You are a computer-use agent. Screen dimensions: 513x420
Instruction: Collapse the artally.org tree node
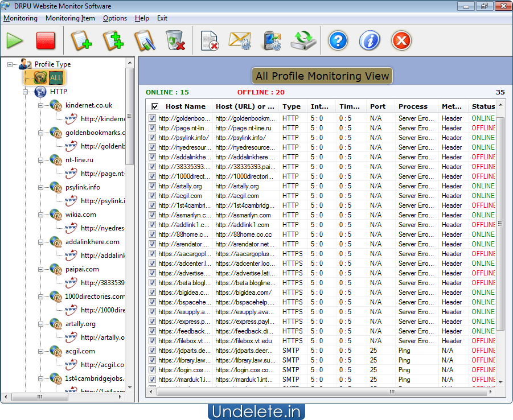40,324
